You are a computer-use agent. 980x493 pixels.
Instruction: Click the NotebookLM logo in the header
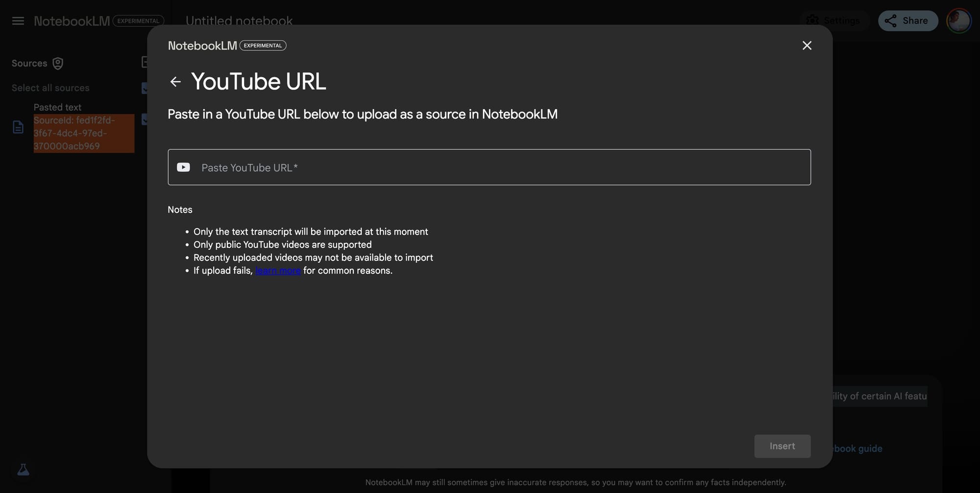pyautogui.click(x=72, y=21)
